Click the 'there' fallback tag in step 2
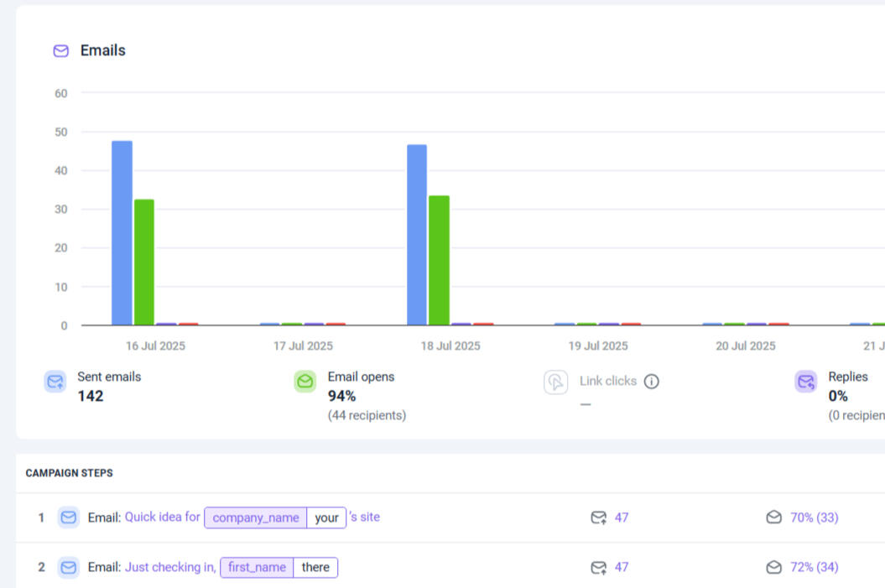Image resolution: width=885 pixels, height=588 pixels. click(315, 568)
